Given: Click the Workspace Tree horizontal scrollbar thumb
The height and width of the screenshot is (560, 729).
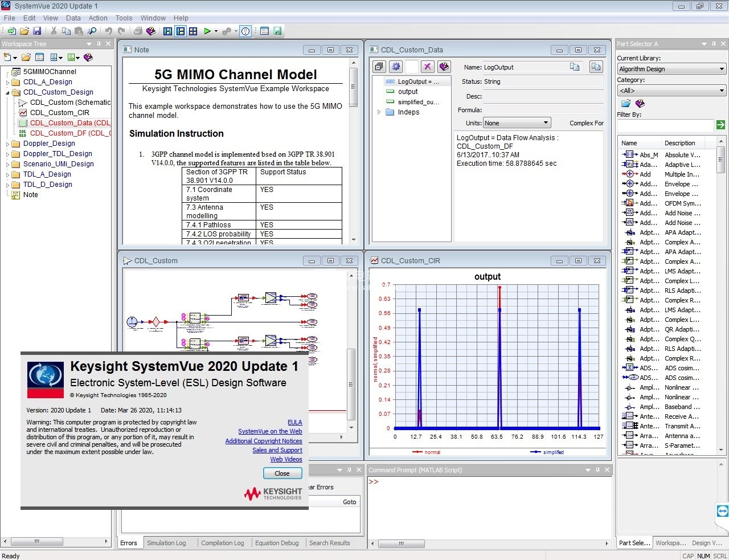Looking at the screenshot, I should tap(37, 542).
